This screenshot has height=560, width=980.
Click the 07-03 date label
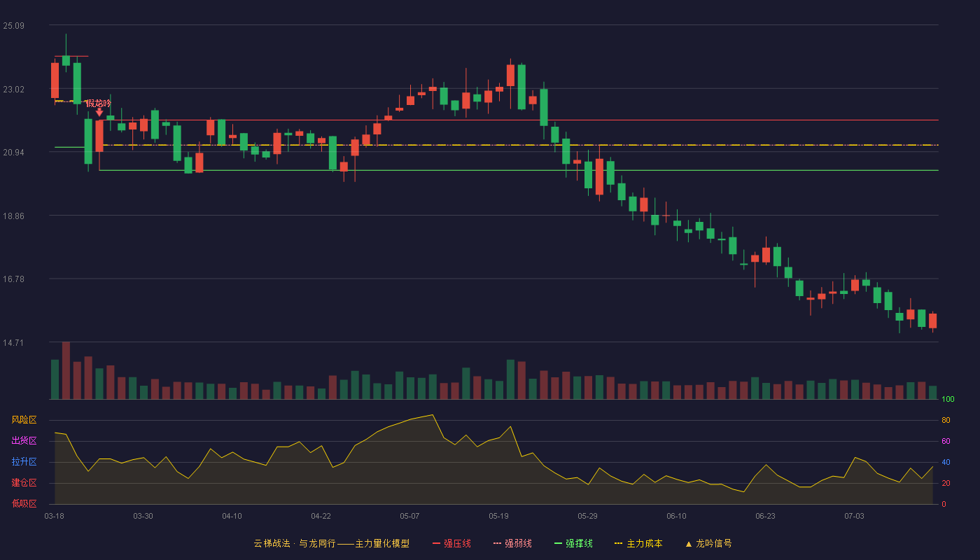(854, 516)
